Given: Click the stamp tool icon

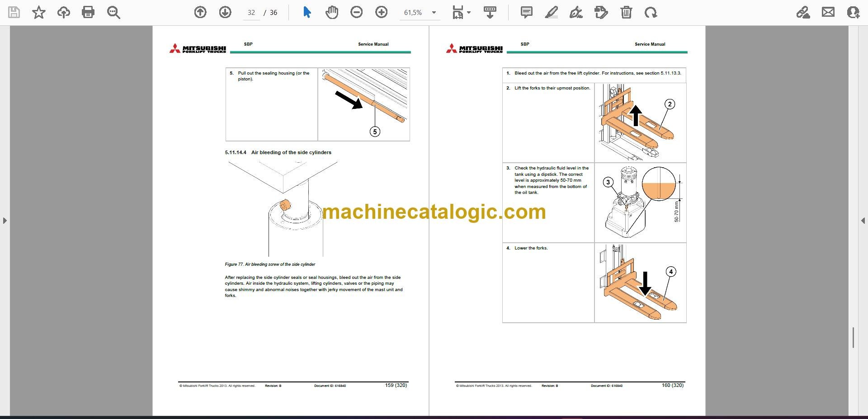Looking at the screenshot, I should click(x=601, y=12).
